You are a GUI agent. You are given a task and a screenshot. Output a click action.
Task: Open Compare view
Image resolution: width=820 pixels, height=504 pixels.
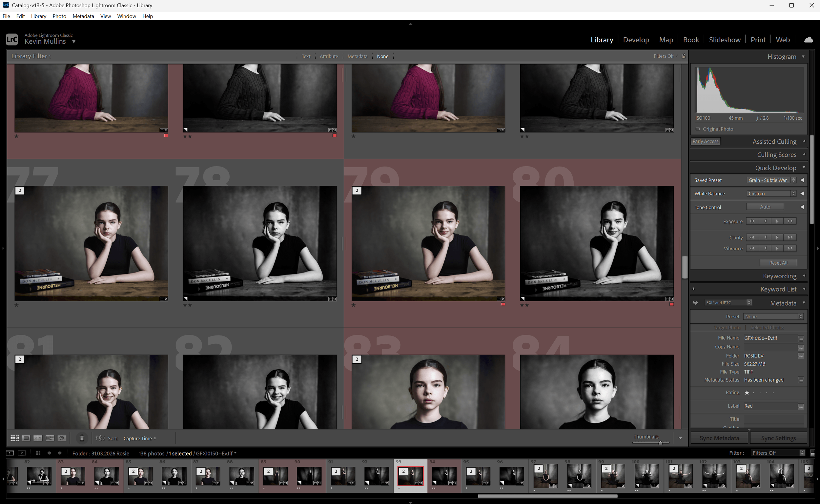click(x=37, y=438)
